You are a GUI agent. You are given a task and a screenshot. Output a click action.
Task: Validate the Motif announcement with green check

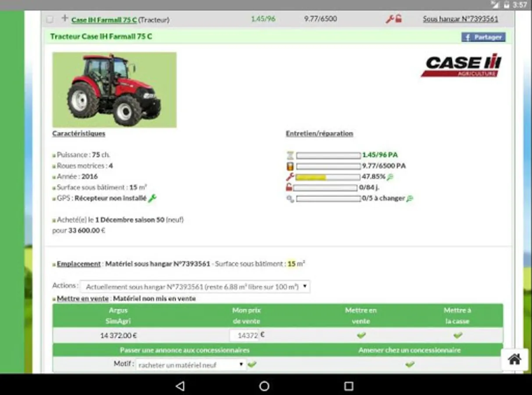pyautogui.click(x=252, y=364)
